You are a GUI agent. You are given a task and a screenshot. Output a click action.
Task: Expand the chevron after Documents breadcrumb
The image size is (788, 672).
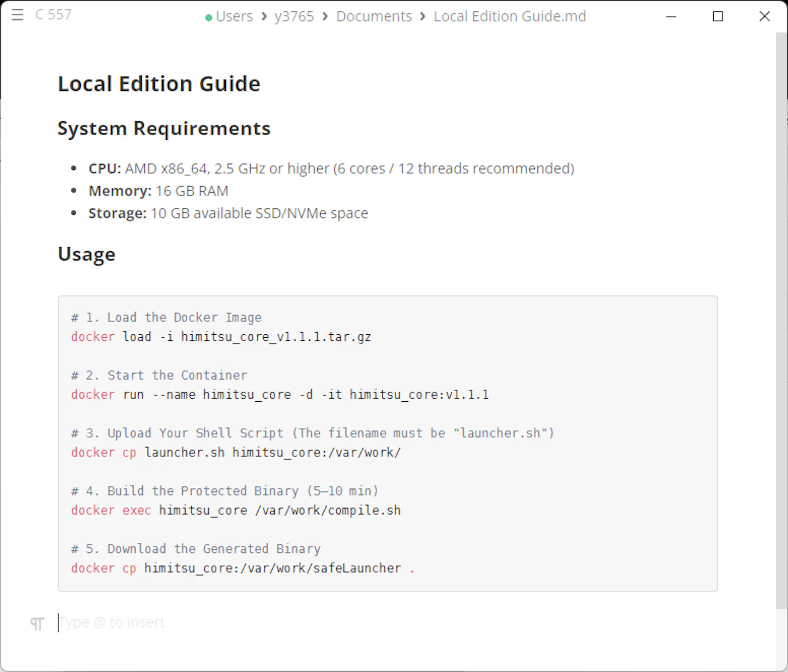423,17
